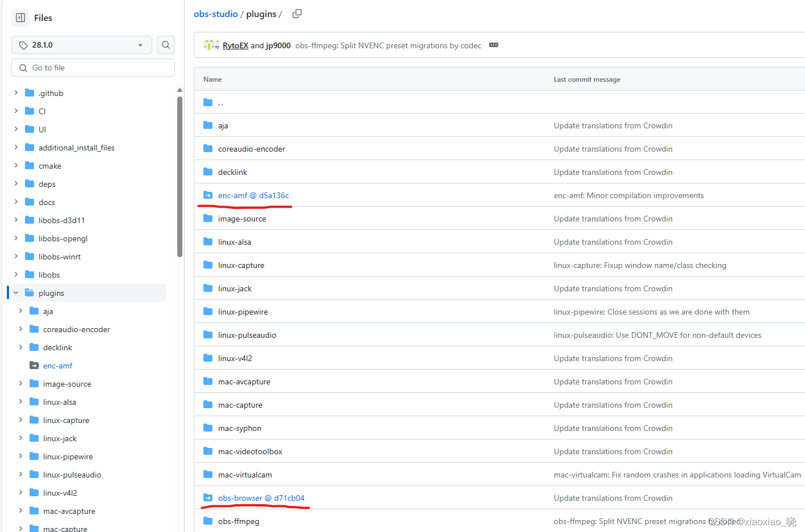Click the open plugins folder icon in tree
Image resolution: width=805 pixels, height=532 pixels.
[30, 292]
